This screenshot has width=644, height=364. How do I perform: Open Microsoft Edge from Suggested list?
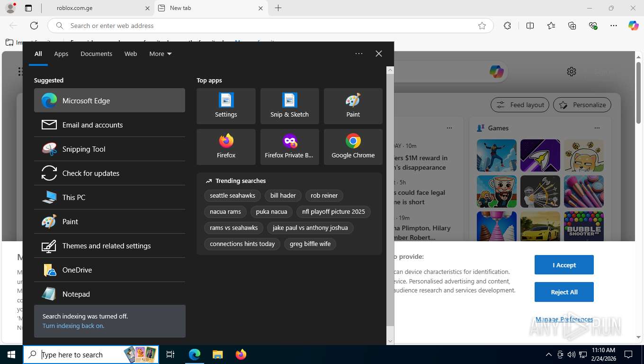coord(109,100)
